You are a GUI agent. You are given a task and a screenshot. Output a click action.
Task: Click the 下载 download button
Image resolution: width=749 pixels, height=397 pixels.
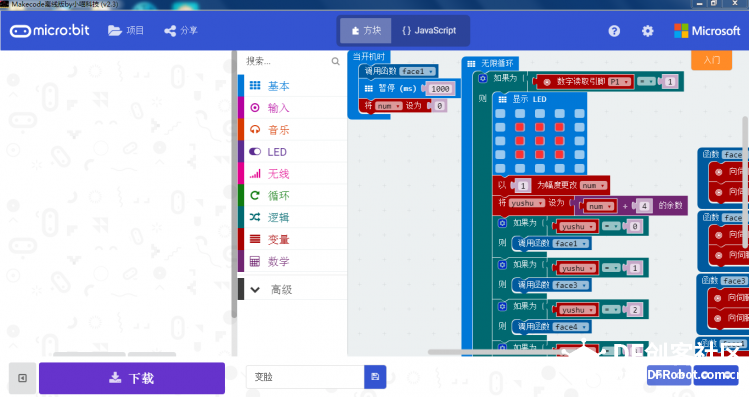132,378
